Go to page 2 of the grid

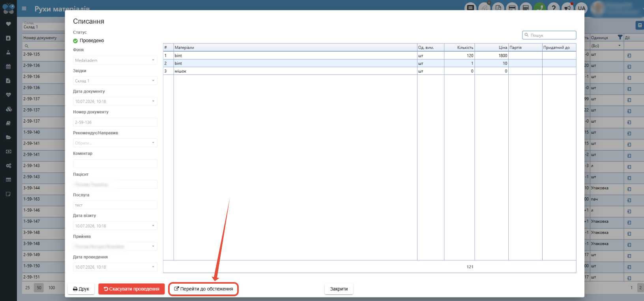click(640, 288)
